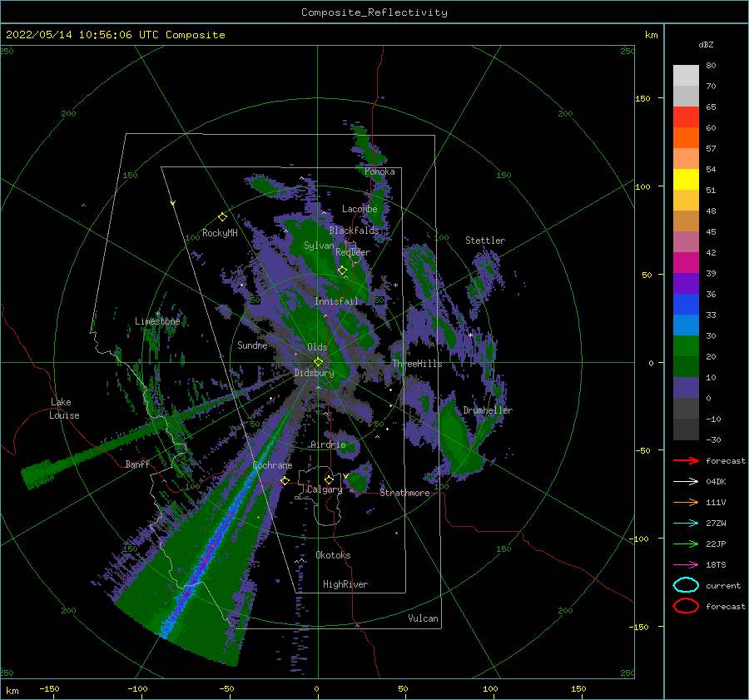
Task: Click the ThreeHills town label
Action: click(x=417, y=364)
